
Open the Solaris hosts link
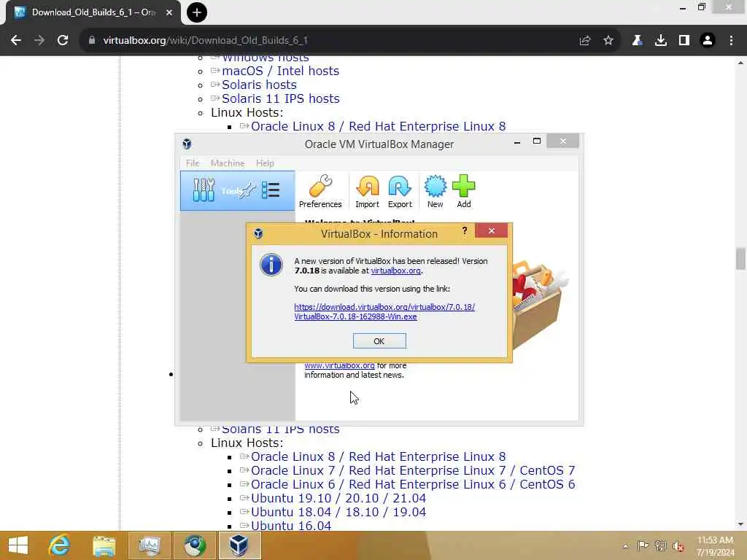(x=259, y=85)
